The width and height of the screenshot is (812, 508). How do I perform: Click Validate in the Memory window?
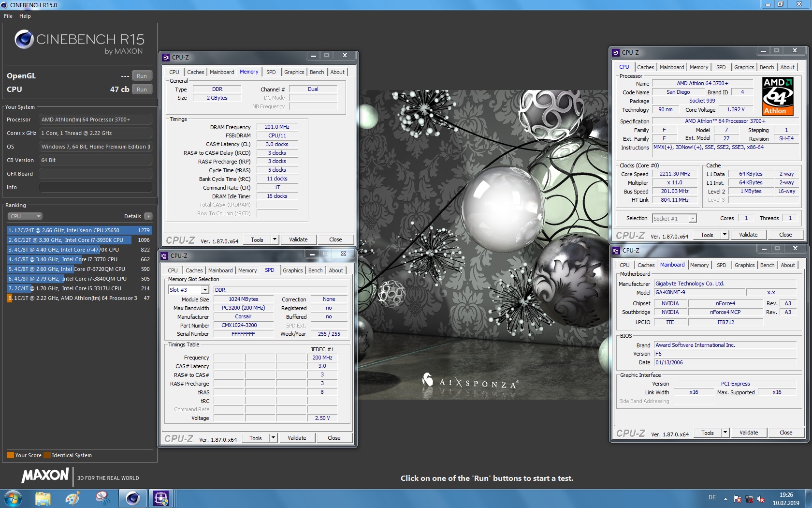pos(298,239)
